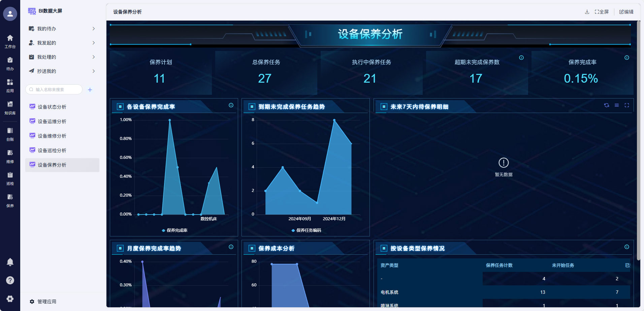The image size is (644, 311).
Task: Maximize the 未来7天内待保养明细 panel
Action: pos(627,105)
